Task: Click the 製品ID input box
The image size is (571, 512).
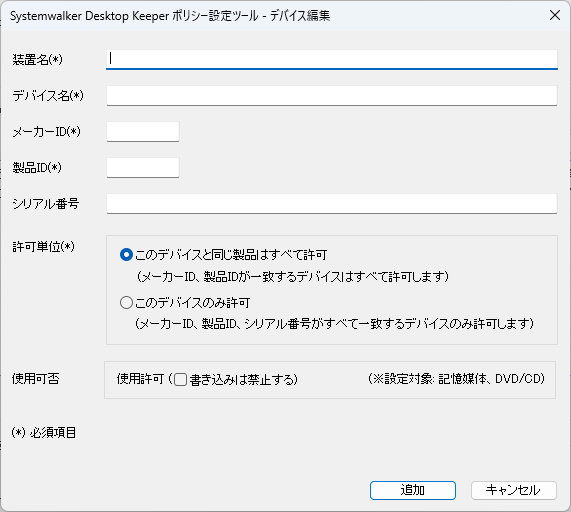Action: pyautogui.click(x=143, y=168)
